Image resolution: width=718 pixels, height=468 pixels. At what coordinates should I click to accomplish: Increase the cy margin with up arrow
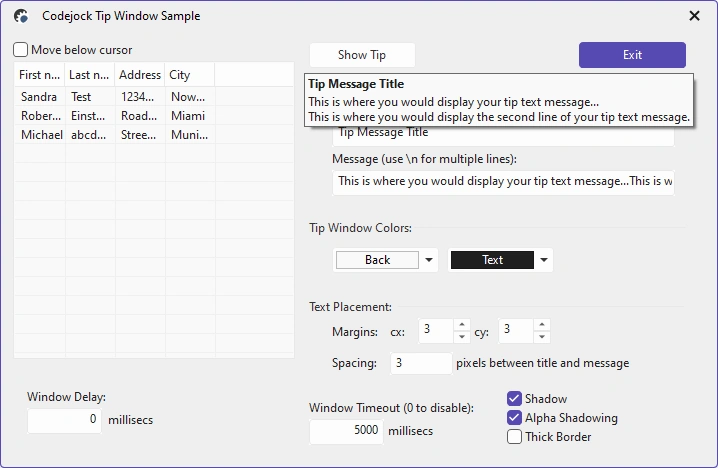coord(542,325)
